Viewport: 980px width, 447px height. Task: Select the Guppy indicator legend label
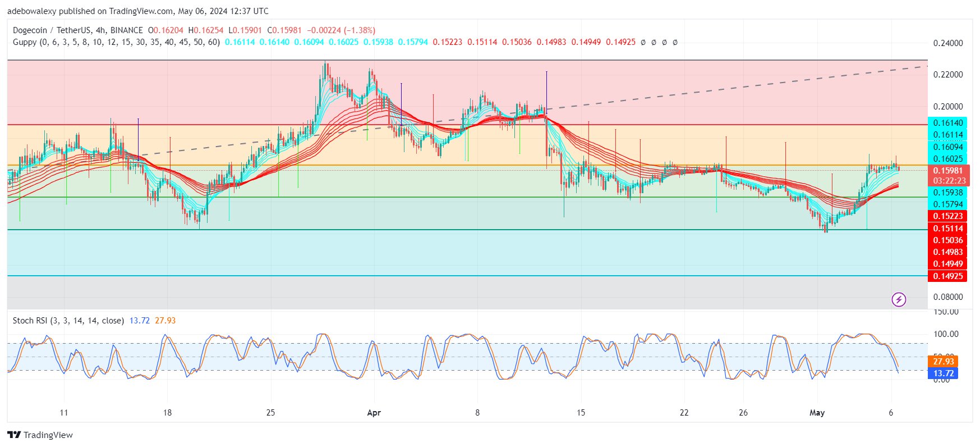coord(116,42)
